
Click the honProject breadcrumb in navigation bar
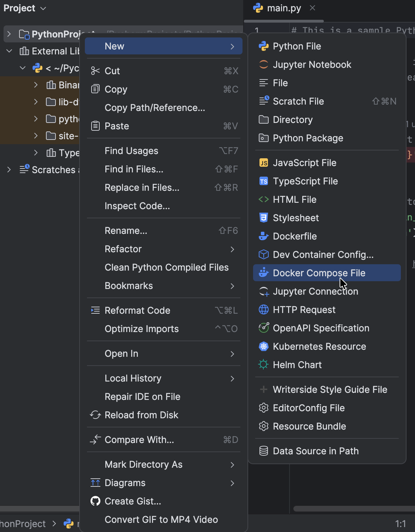pos(23,524)
